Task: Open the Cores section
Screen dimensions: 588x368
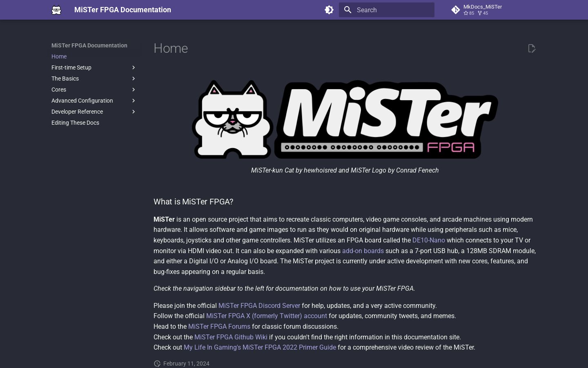Action: 59,90
